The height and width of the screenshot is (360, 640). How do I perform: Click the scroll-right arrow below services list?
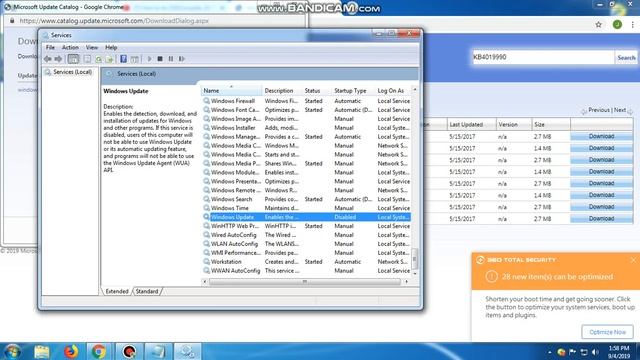[406, 282]
